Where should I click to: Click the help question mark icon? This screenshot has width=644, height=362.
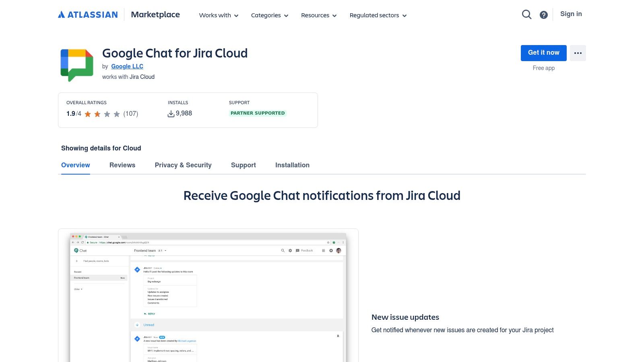pos(543,14)
